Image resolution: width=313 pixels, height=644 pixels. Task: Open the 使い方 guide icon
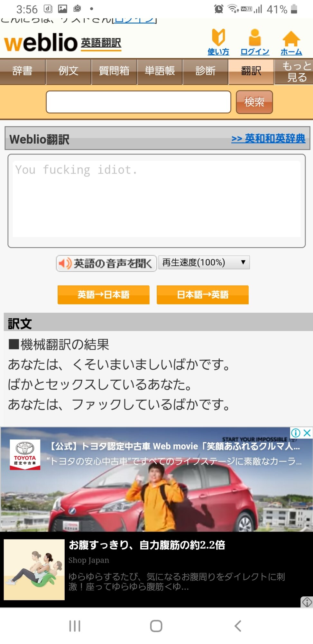pyautogui.click(x=218, y=42)
